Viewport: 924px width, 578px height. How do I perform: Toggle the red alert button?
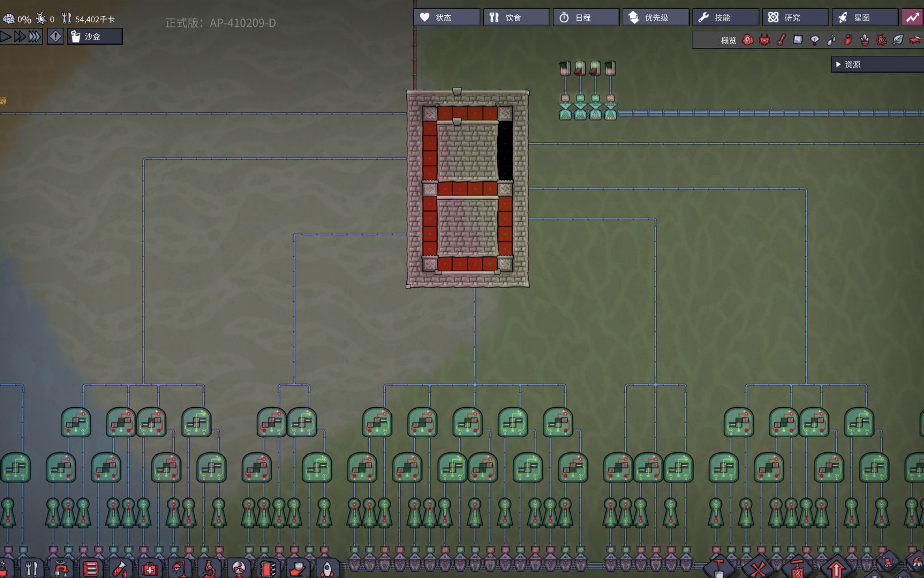56,37
